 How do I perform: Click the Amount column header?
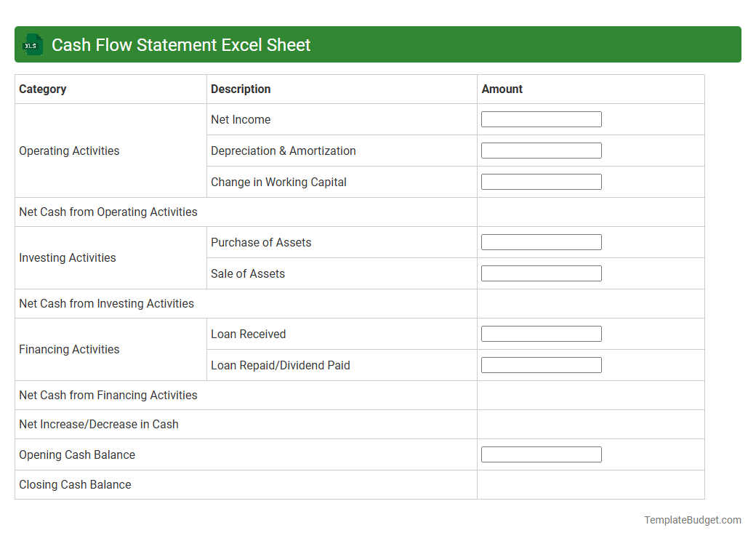pos(502,89)
